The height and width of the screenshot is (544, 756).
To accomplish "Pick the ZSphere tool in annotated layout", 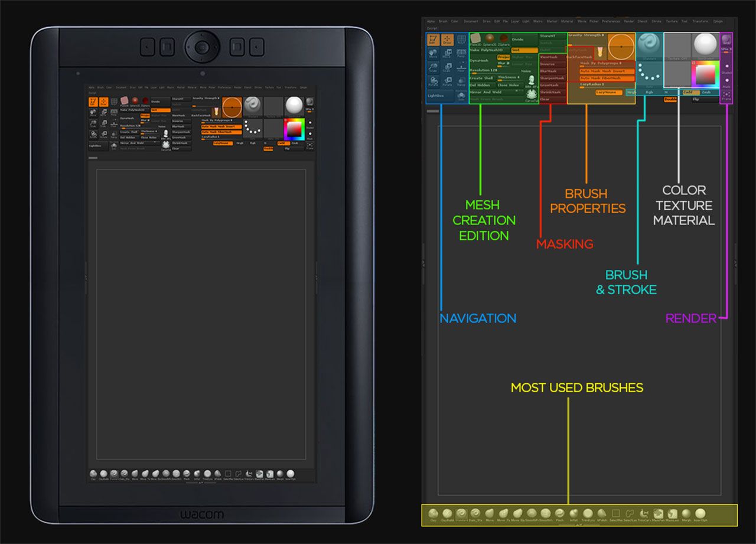I will [504, 38].
